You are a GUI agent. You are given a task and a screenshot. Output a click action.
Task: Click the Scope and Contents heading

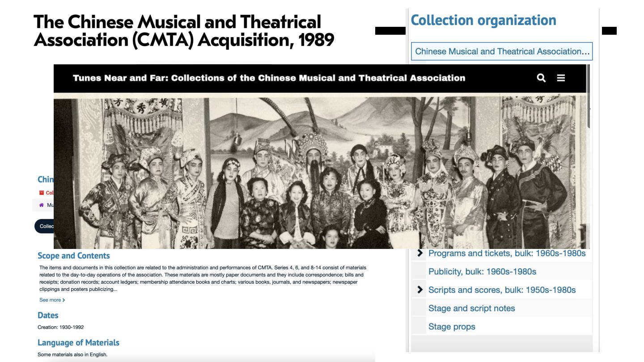point(74,256)
